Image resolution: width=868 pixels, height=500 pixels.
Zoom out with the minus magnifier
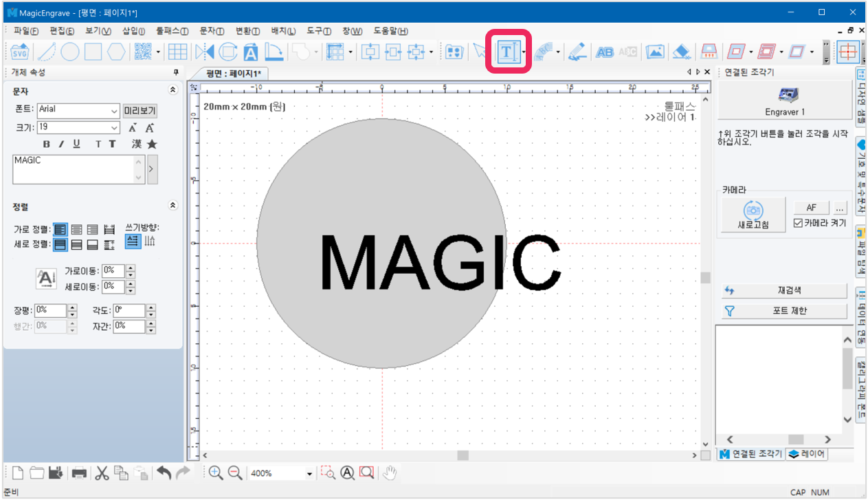coord(235,472)
